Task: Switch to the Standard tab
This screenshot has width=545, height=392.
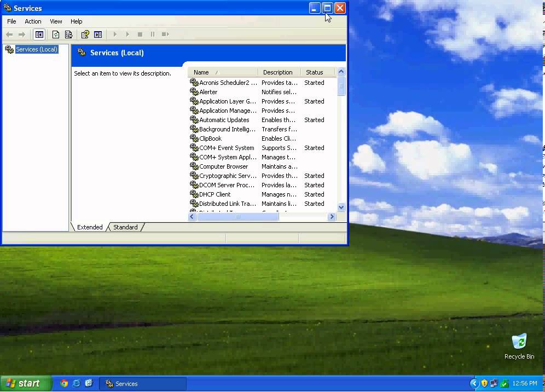Action: point(125,227)
